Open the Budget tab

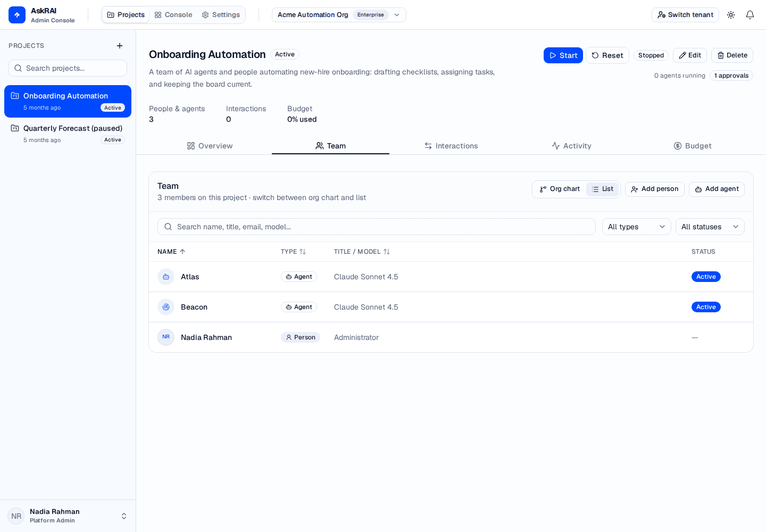point(692,146)
